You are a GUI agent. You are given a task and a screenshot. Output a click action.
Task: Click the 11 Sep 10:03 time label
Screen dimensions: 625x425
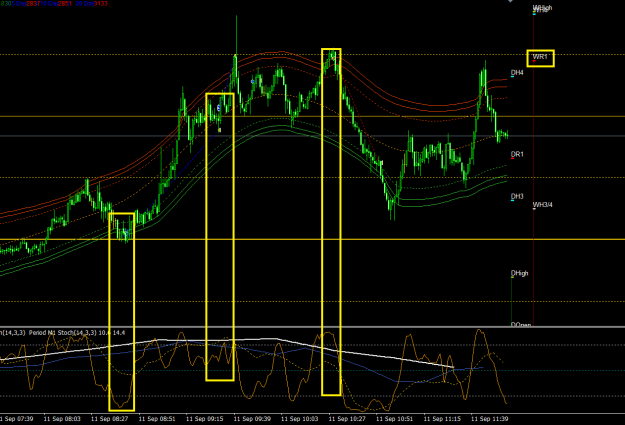299,419
